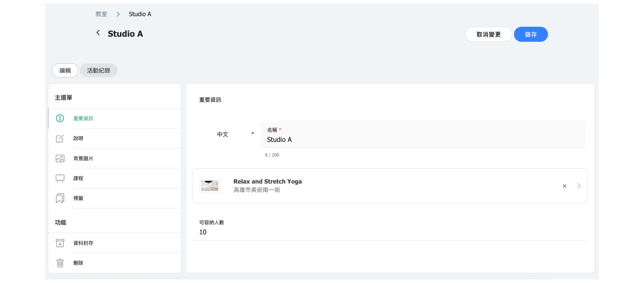644x283 pixels.
Task: Select 說明 in the main menu
Action: click(78, 138)
